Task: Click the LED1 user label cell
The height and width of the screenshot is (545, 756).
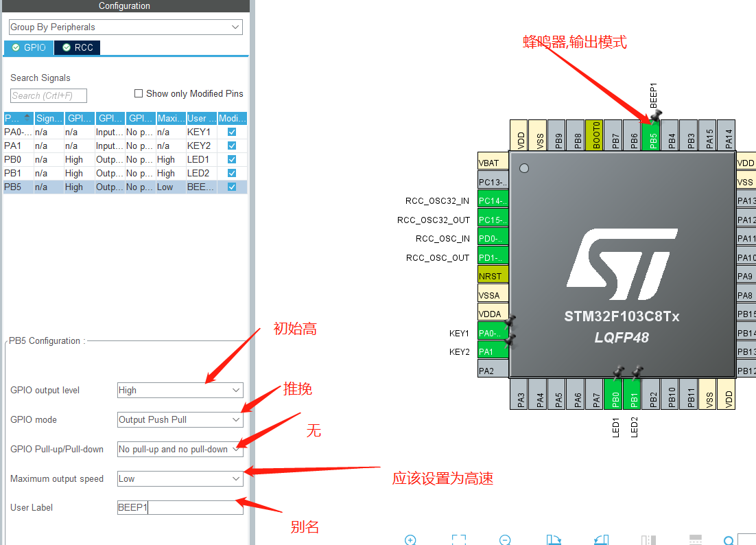Action: [x=202, y=159]
